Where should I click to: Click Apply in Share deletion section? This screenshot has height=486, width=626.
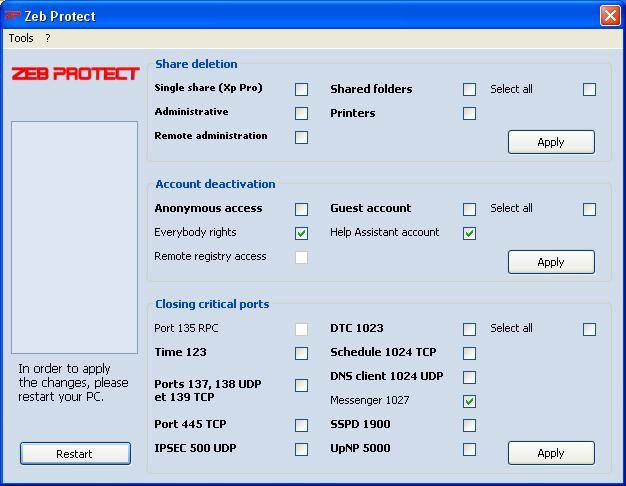point(551,142)
